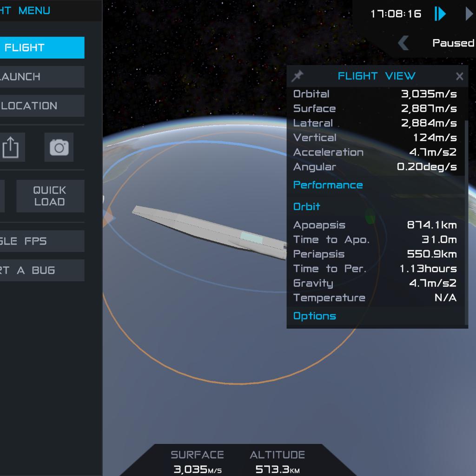
Task: Click the Periapsis value 550.9km
Action: (x=432, y=254)
